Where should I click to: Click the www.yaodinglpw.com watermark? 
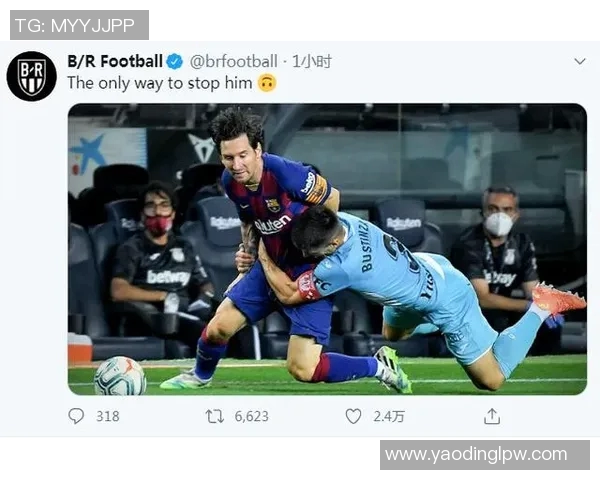476,455
